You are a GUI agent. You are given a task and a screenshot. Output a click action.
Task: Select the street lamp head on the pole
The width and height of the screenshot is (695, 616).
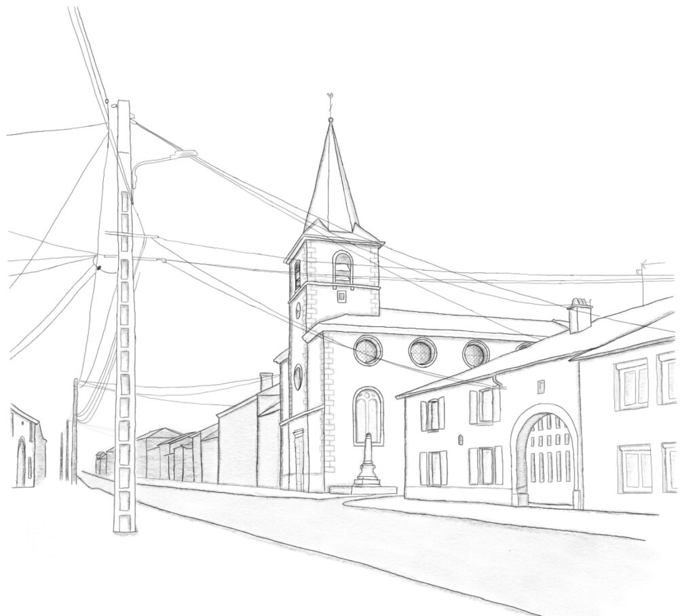click(183, 155)
